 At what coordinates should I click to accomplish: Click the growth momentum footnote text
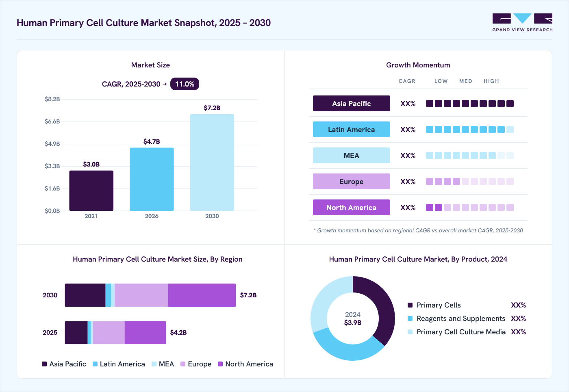tap(418, 230)
